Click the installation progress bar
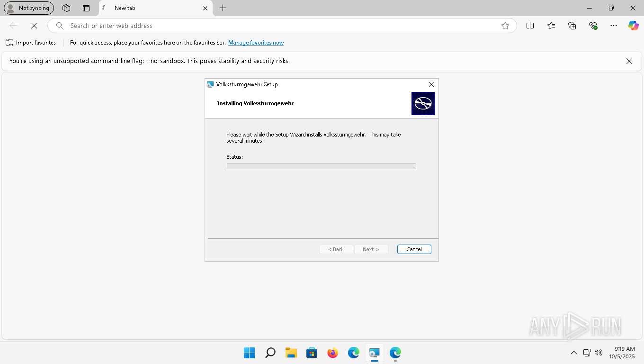This screenshot has width=644, height=364. coord(321,166)
